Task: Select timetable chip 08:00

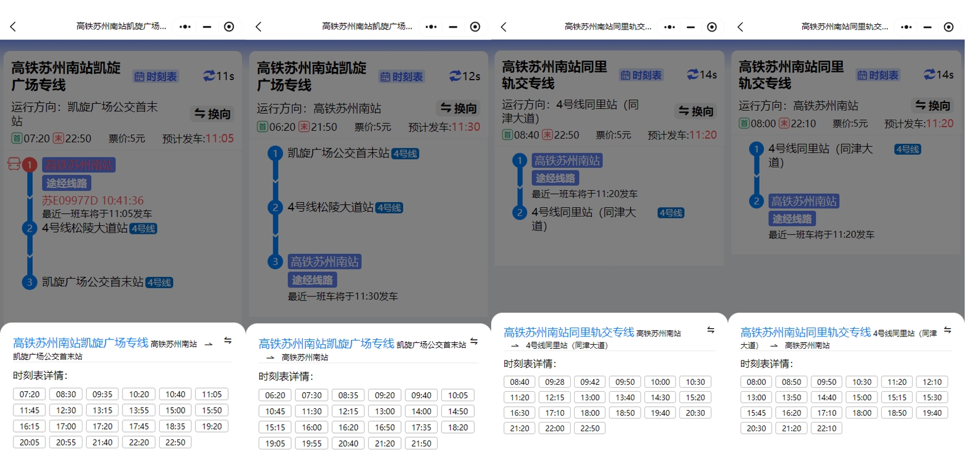Action: pos(756,382)
